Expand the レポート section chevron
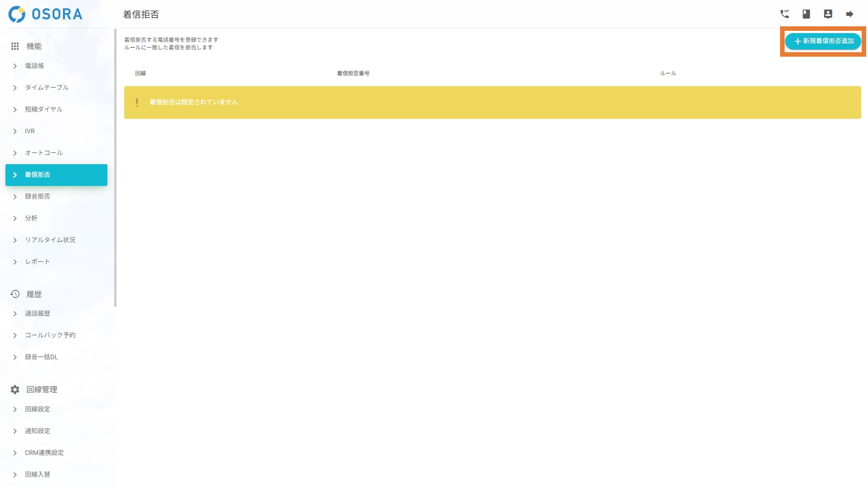Image resolution: width=868 pixels, height=488 pixels. point(15,262)
